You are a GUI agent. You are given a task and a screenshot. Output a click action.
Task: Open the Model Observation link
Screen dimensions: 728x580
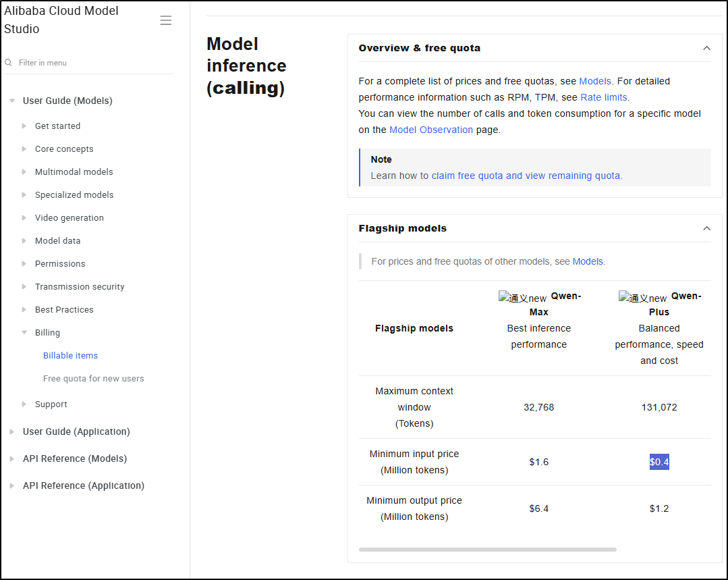[431, 130]
